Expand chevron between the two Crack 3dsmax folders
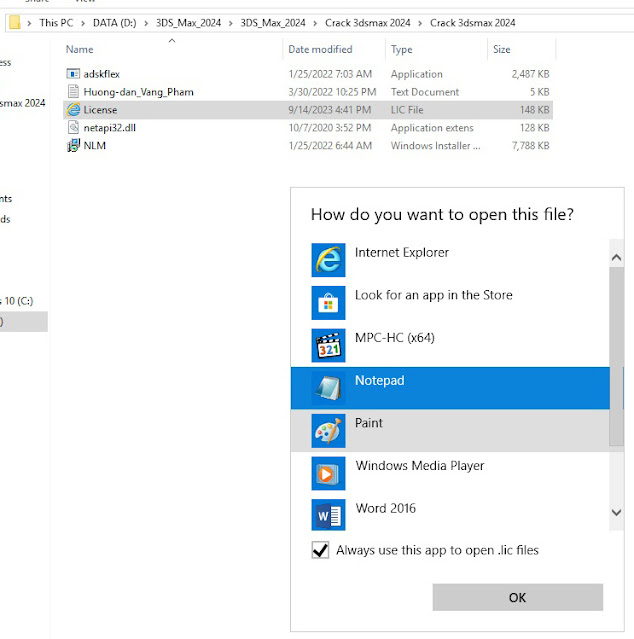Image resolution: width=634 pixels, height=639 pixels. (x=420, y=23)
